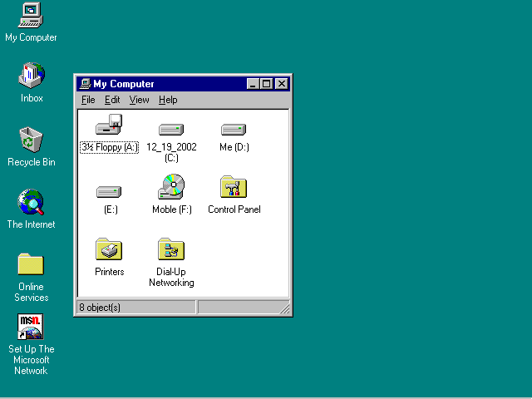Click the 'Printers' label text

point(109,272)
